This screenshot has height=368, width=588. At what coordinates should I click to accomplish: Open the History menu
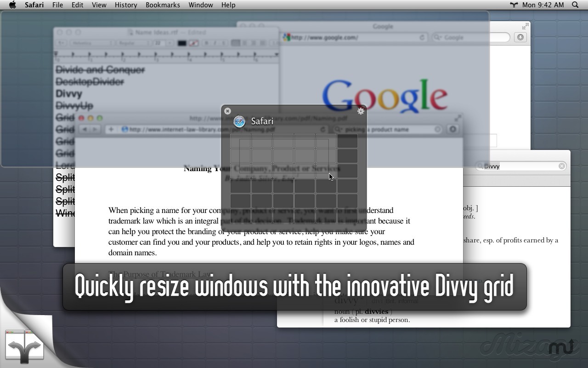click(x=126, y=5)
